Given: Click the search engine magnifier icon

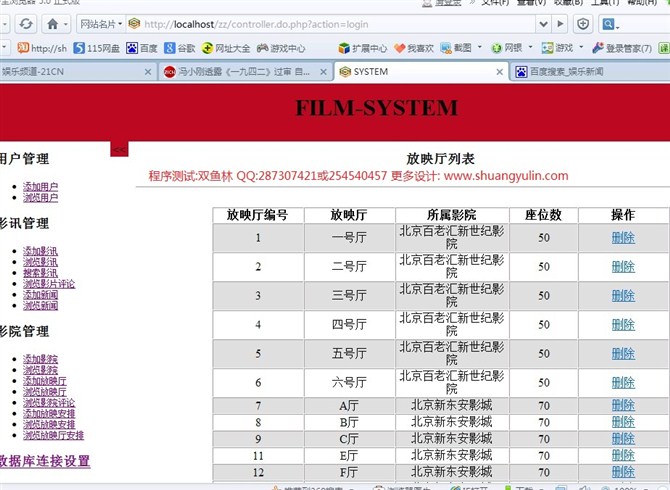Looking at the screenshot, I should 608,24.
